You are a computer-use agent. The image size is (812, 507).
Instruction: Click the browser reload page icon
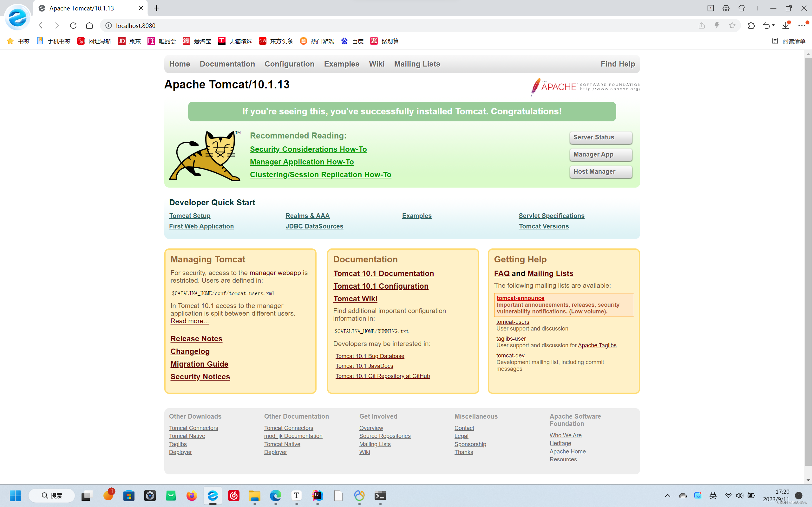(73, 25)
